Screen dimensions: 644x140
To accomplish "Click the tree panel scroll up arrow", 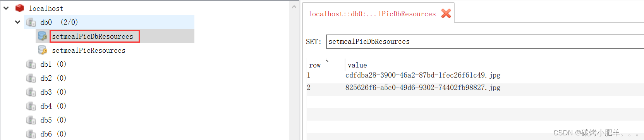I will [294, 7].
